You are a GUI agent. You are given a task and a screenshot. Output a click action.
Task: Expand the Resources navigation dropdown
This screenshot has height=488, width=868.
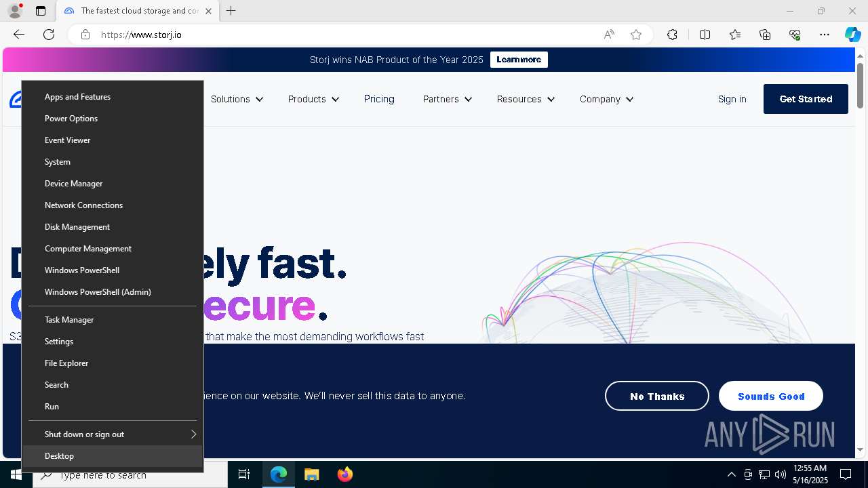(x=526, y=99)
